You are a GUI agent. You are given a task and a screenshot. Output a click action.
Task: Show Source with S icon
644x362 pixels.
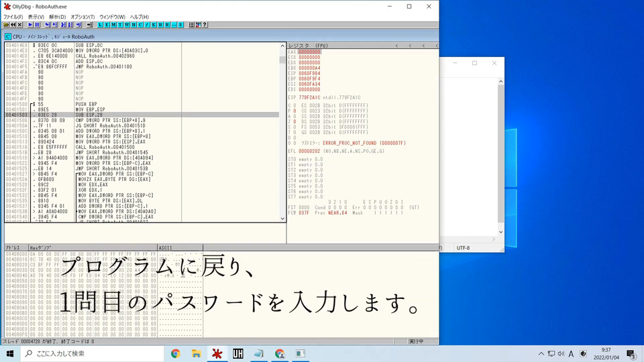tap(180, 25)
